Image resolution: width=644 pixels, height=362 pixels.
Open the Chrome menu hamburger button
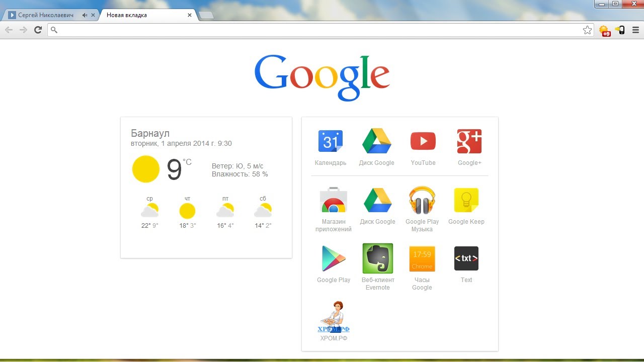(635, 30)
